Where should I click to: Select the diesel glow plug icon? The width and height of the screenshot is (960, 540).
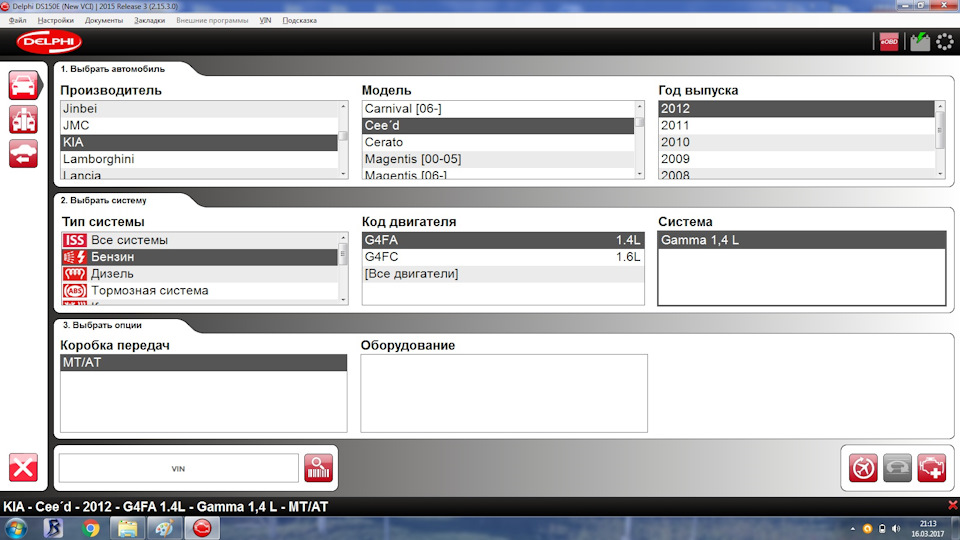click(75, 274)
